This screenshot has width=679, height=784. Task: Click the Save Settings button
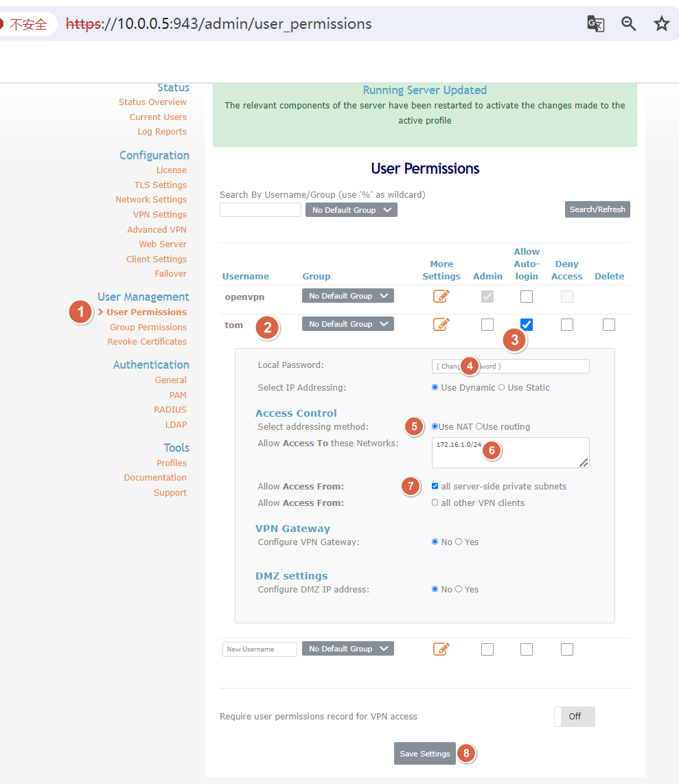pyautogui.click(x=425, y=754)
